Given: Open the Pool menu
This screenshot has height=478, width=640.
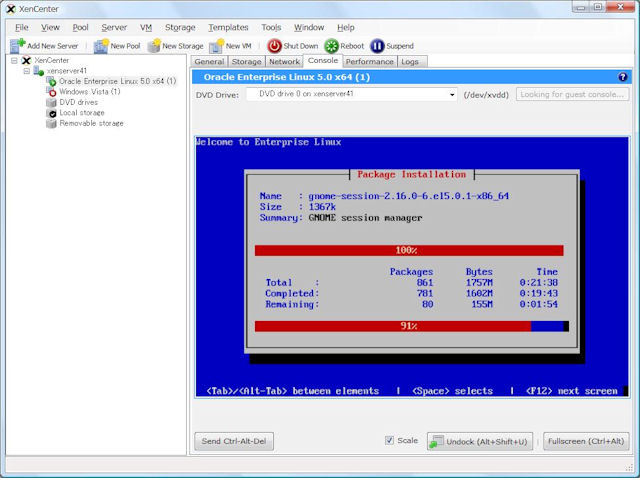Looking at the screenshot, I should [x=80, y=27].
